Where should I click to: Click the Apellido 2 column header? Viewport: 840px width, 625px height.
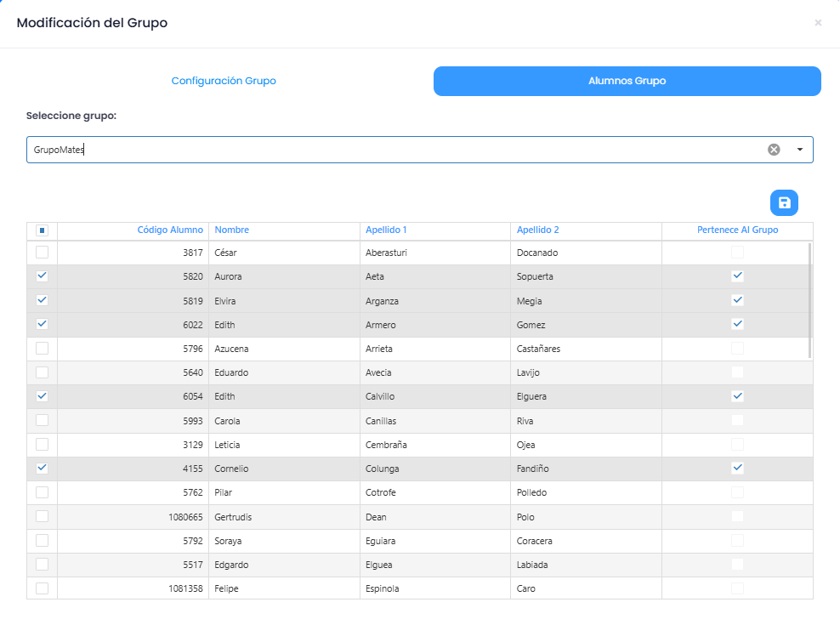coord(537,230)
